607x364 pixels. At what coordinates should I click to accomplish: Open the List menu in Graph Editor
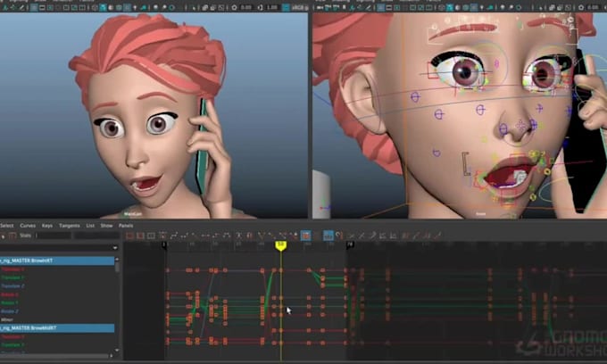90,226
